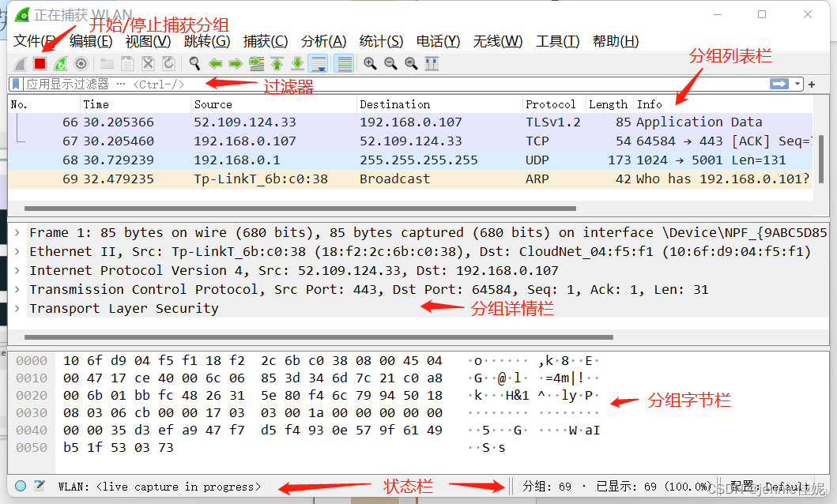Select packet 67 TCP row
The width and height of the screenshot is (837, 504).
point(410,141)
